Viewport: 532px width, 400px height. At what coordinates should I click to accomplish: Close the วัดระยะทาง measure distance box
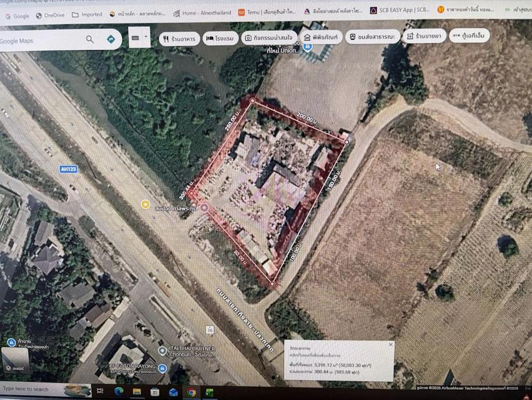point(390,344)
